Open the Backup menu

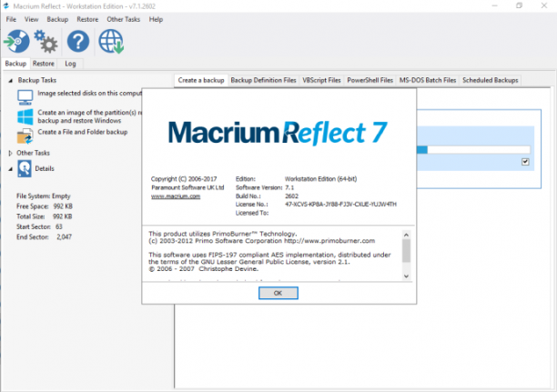pyautogui.click(x=57, y=19)
